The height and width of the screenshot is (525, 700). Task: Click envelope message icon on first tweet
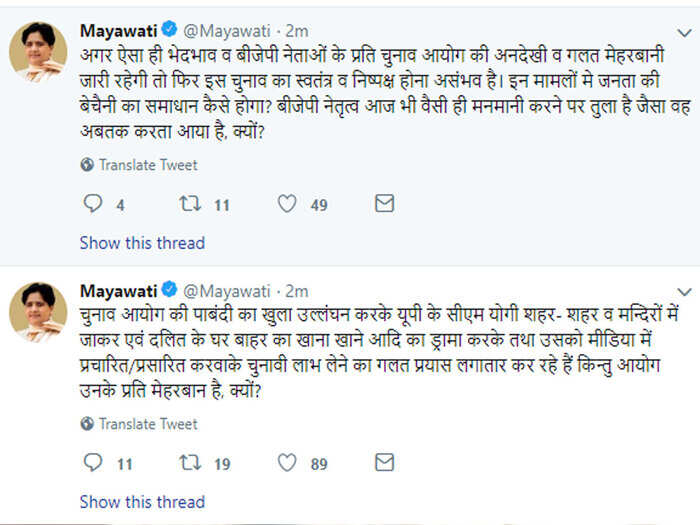click(x=384, y=204)
